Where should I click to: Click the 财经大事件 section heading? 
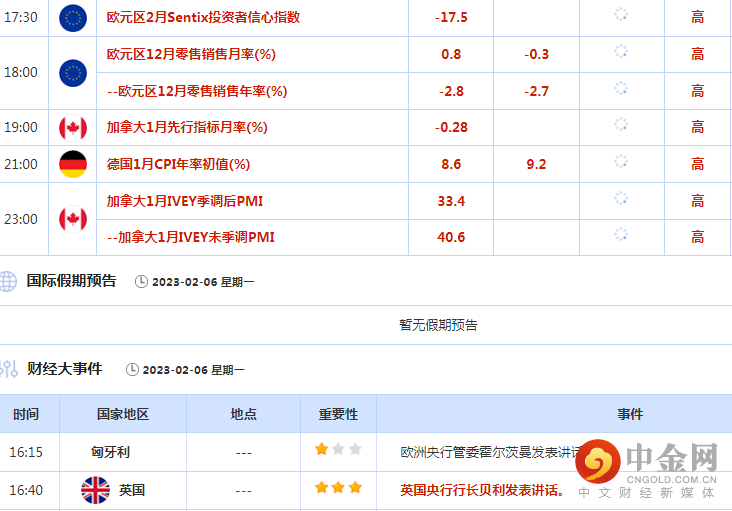pos(64,369)
